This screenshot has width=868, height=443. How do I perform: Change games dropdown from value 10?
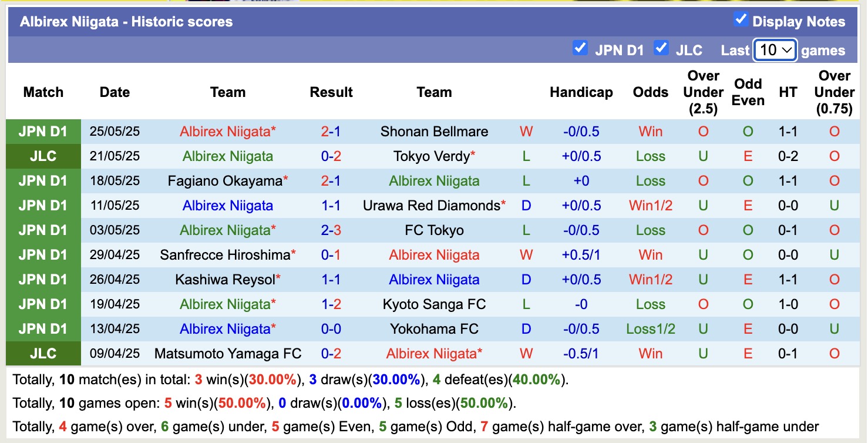[x=774, y=51]
